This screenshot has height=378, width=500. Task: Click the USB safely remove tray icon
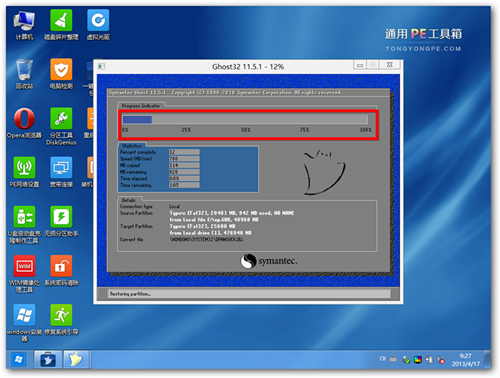406,360
